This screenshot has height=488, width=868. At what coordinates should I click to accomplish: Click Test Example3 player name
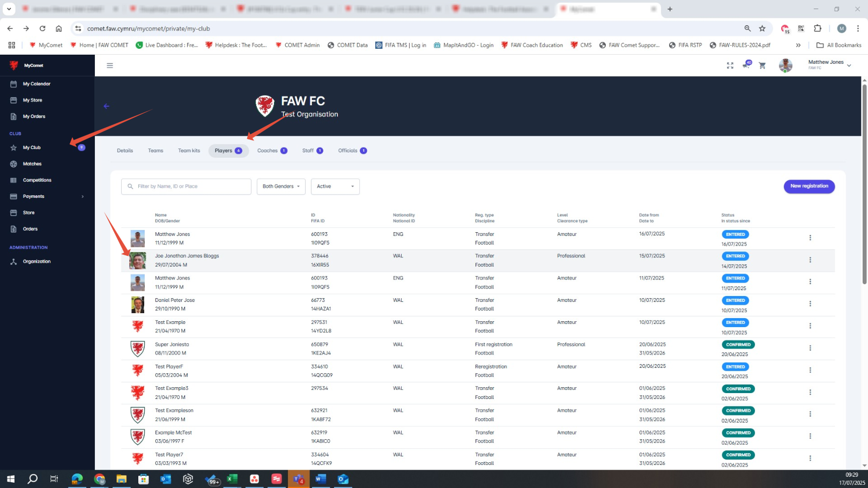172,388
